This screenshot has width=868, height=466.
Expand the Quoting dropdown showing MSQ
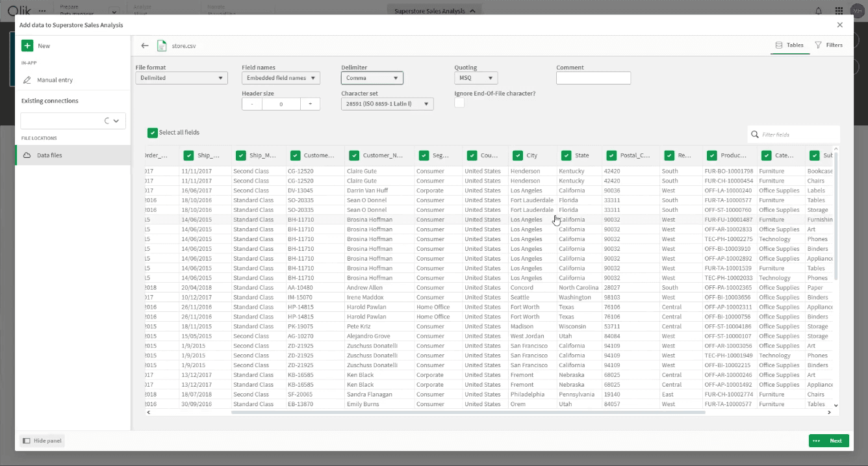click(x=476, y=77)
